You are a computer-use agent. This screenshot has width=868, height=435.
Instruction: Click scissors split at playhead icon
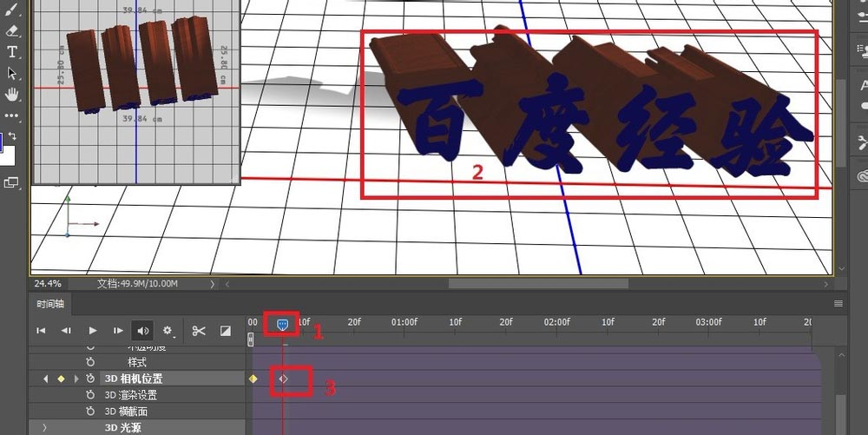coord(199,331)
